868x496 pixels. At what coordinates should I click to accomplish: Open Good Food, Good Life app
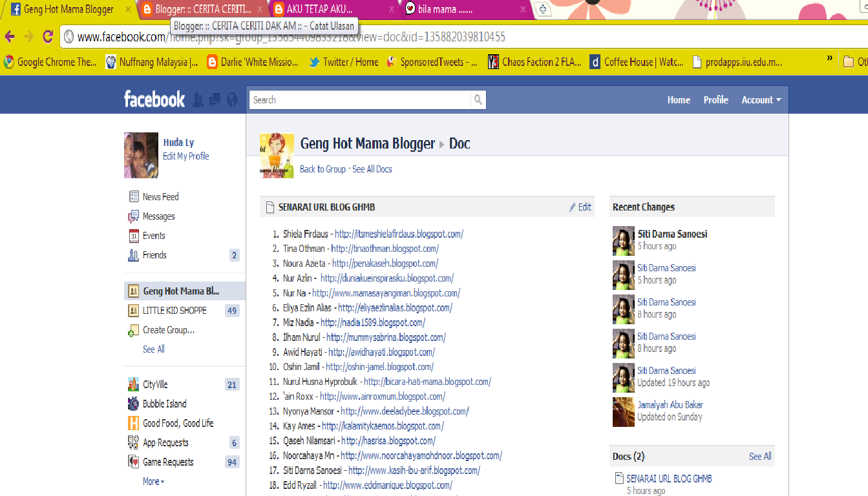(178, 423)
